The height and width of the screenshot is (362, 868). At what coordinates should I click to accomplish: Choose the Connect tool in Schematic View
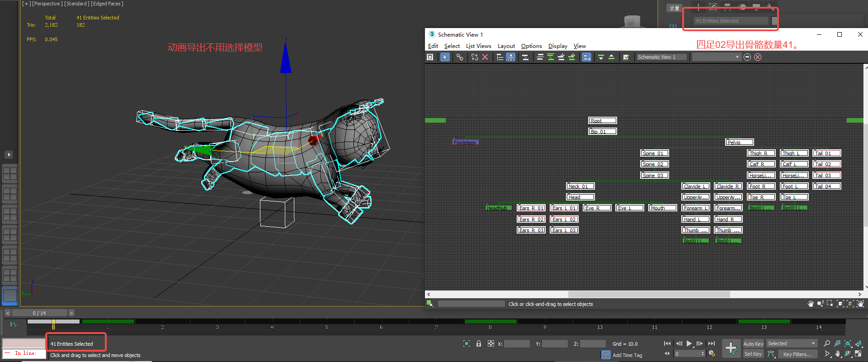460,57
